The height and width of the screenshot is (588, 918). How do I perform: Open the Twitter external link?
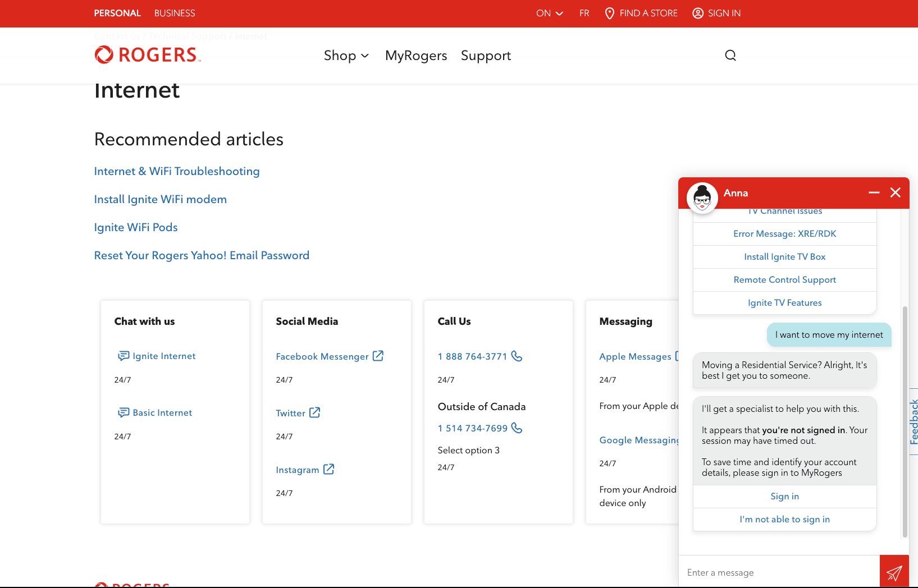point(298,413)
